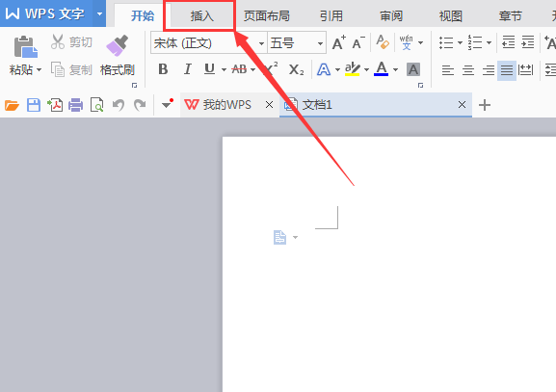Screen dimensions: 556x392
Task: Open font group dialog launcher
Action: 420,86
